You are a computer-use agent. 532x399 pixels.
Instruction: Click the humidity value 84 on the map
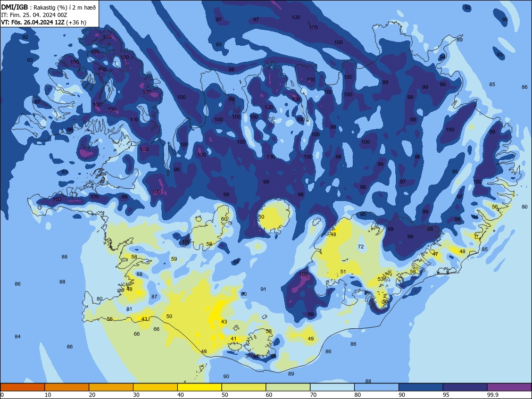[x=18, y=336]
